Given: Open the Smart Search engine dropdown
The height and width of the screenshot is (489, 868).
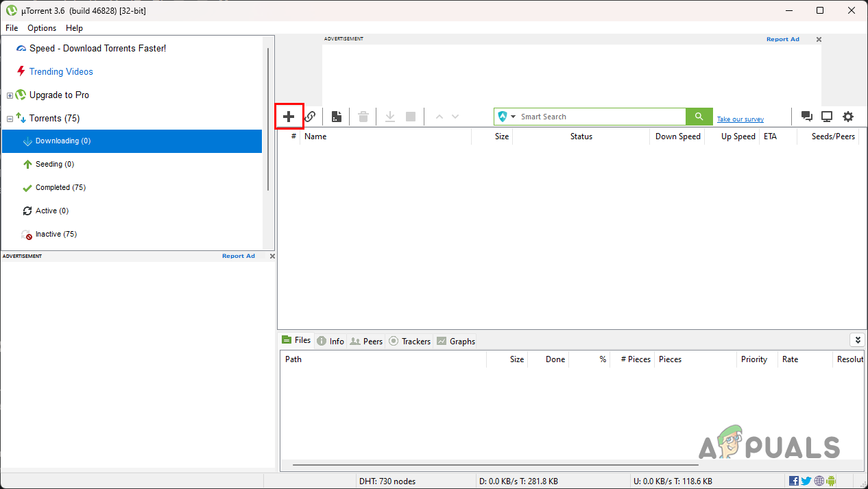Looking at the screenshot, I should [x=514, y=116].
